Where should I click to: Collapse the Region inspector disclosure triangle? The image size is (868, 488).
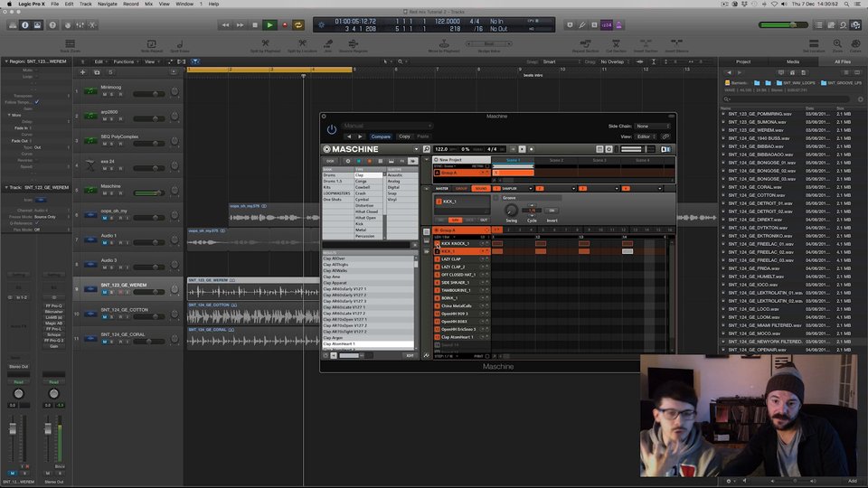(6, 61)
